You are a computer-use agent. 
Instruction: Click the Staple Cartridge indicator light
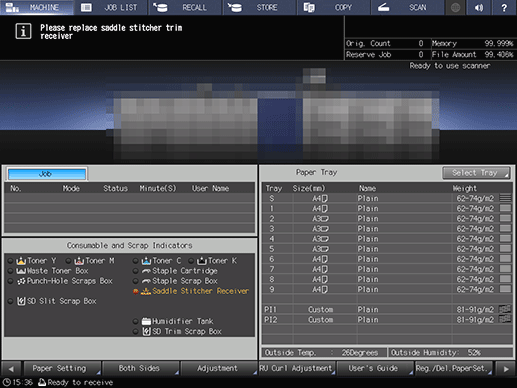(135, 271)
